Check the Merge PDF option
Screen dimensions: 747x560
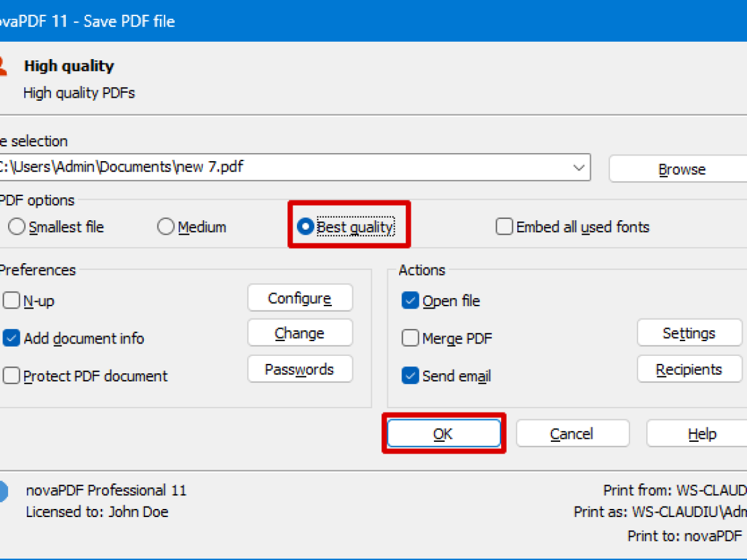click(x=410, y=338)
